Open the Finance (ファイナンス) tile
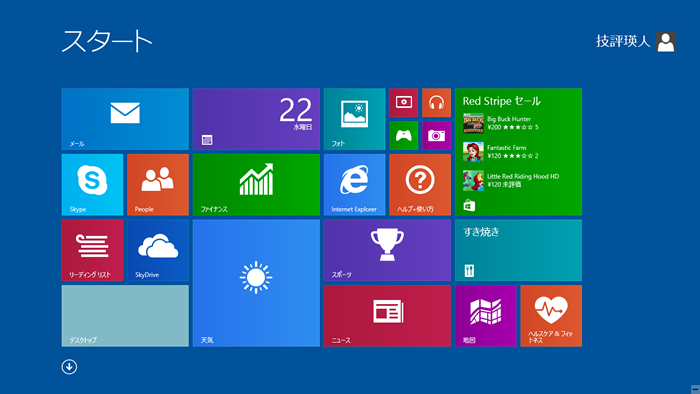The image size is (700, 394). pyautogui.click(x=256, y=185)
